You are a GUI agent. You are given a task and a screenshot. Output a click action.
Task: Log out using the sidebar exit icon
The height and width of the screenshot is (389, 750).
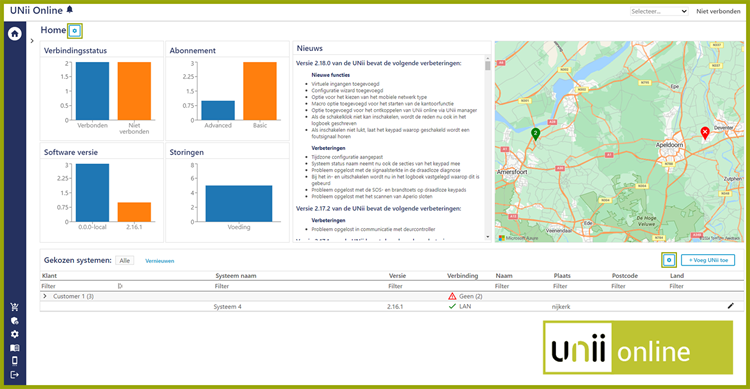(14, 375)
